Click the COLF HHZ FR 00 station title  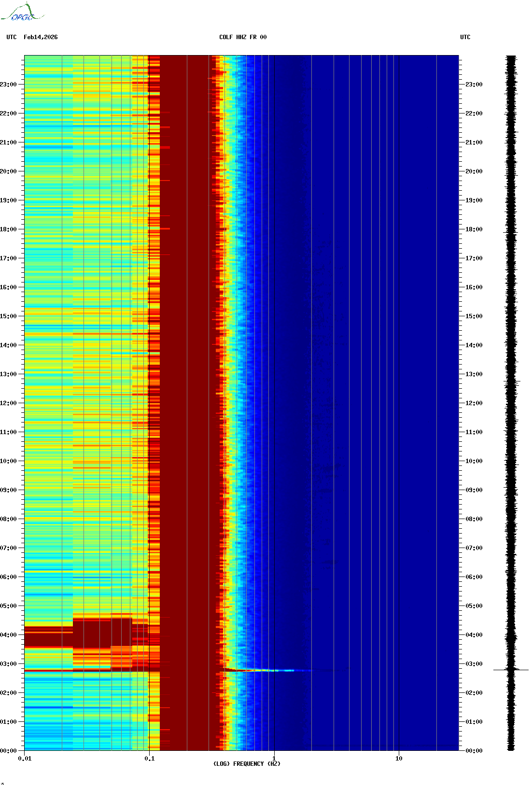(242, 37)
